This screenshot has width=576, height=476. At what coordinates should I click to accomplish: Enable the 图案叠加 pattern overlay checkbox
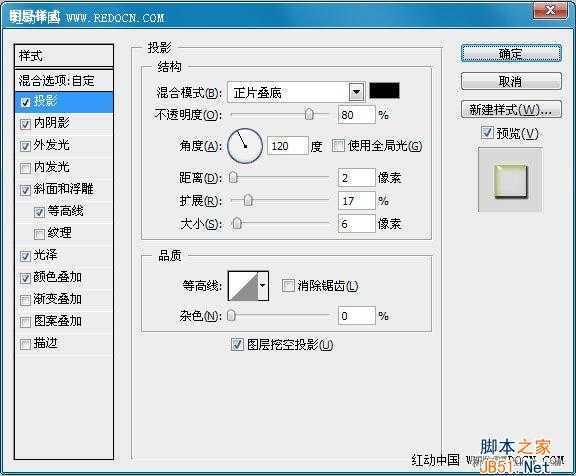point(25,322)
